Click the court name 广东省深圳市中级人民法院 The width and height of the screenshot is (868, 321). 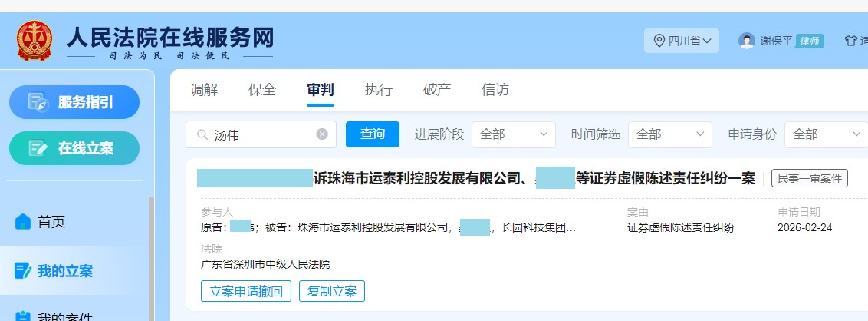coord(265,264)
